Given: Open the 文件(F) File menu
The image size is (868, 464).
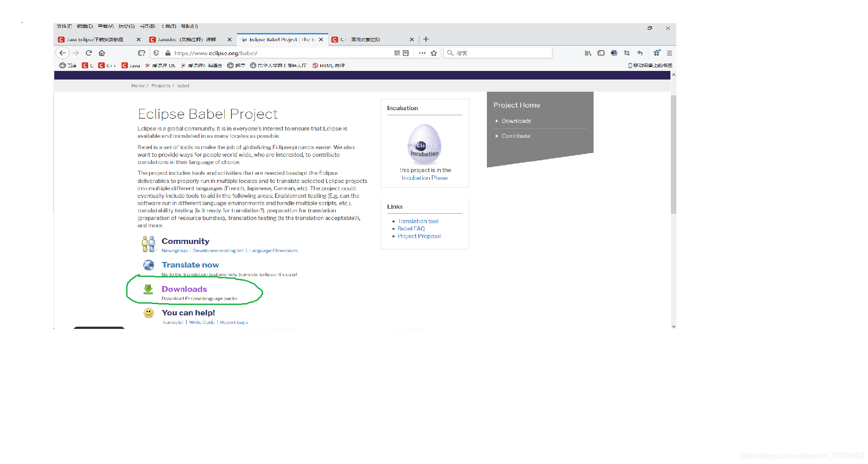Looking at the screenshot, I should pyautogui.click(x=64, y=26).
